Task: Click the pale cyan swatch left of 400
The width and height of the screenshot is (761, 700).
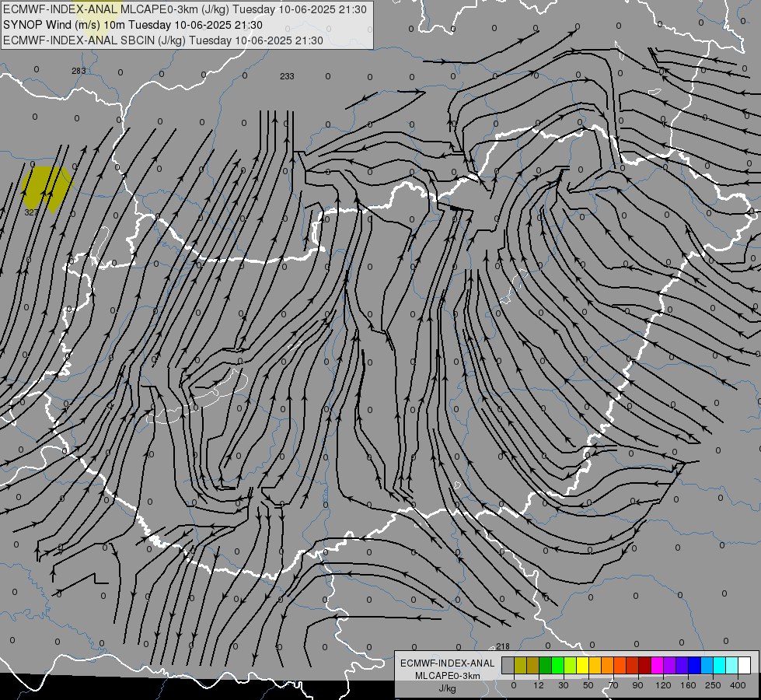Action: (732, 665)
